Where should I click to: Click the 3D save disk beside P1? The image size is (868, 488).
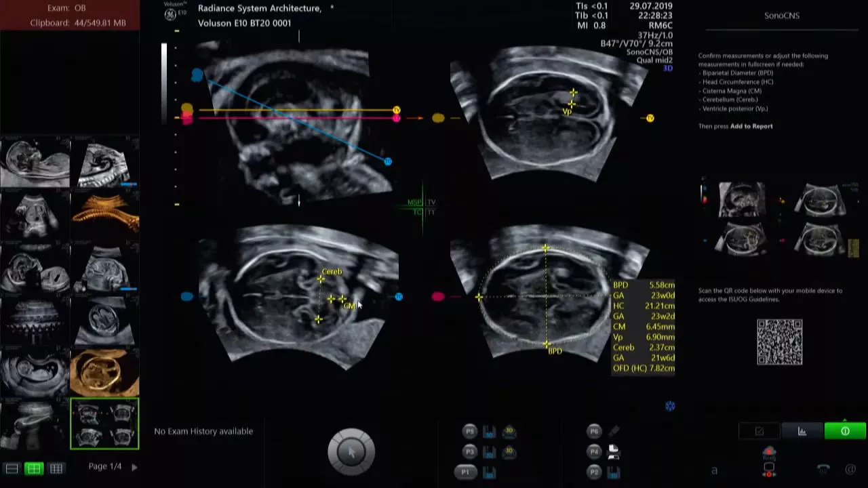(x=489, y=472)
